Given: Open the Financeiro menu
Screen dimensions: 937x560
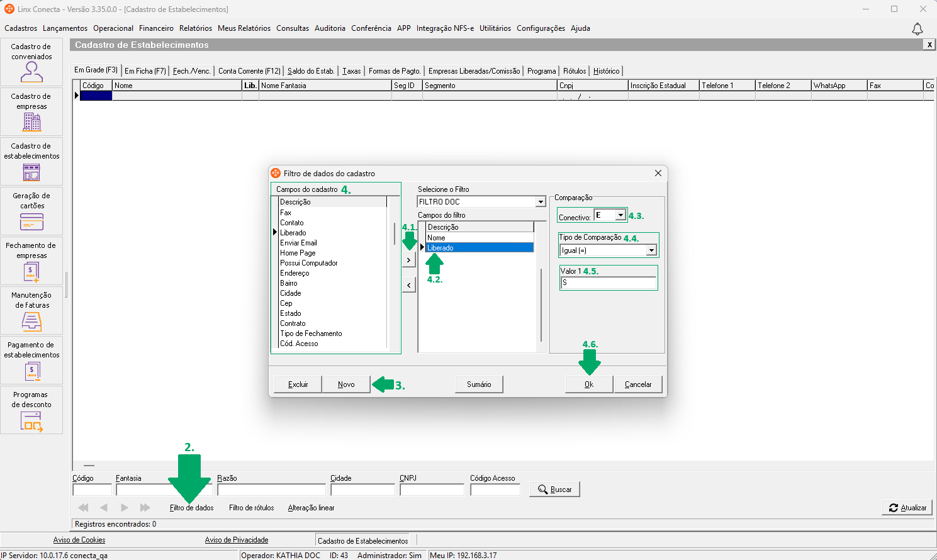Looking at the screenshot, I should click(156, 28).
